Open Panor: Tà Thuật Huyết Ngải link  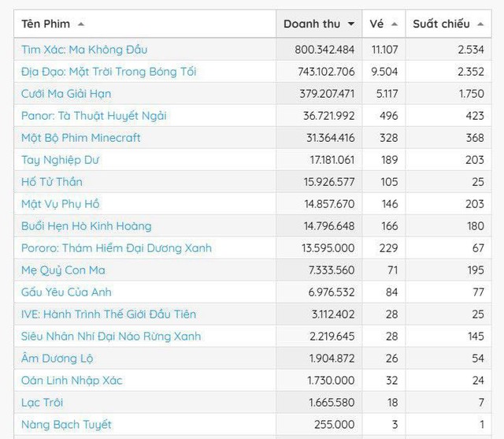(x=94, y=116)
